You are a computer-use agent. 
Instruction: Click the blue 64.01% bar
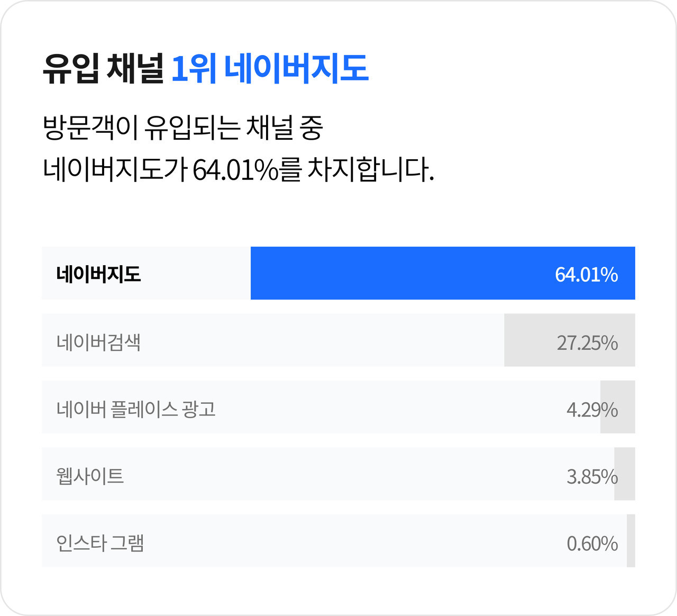click(x=443, y=273)
